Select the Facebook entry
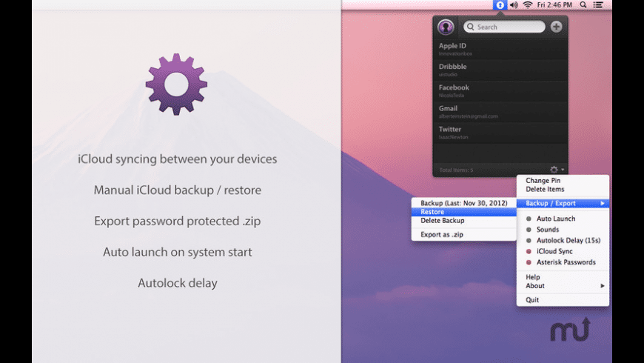The image size is (644, 363). [500, 91]
